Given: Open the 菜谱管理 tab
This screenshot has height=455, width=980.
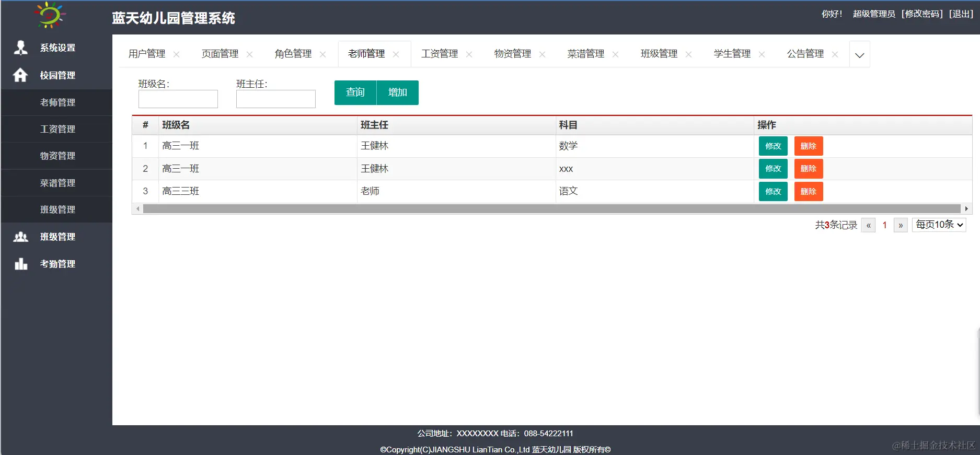Looking at the screenshot, I should 586,54.
